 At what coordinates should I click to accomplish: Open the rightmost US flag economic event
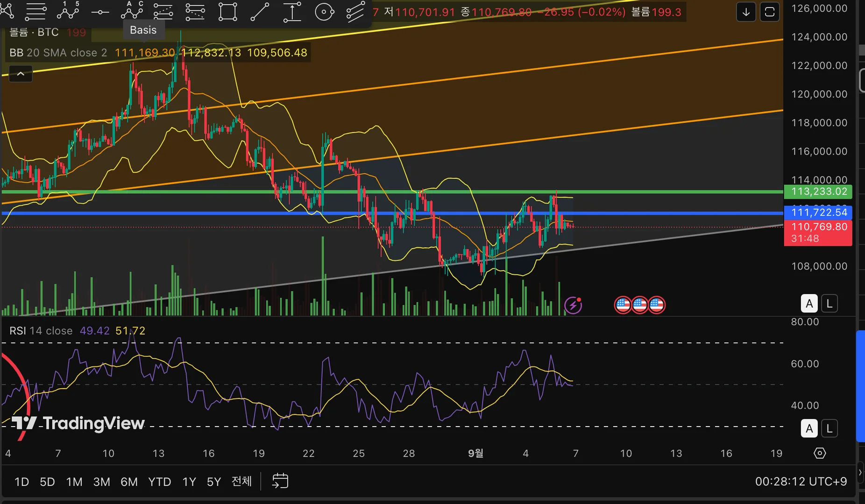(x=657, y=305)
